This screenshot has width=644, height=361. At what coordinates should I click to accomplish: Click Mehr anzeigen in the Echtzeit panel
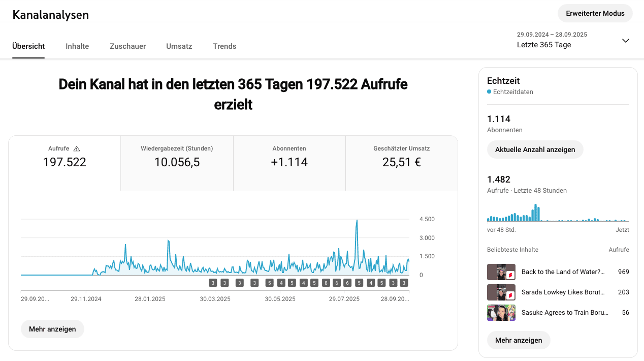[519, 340]
